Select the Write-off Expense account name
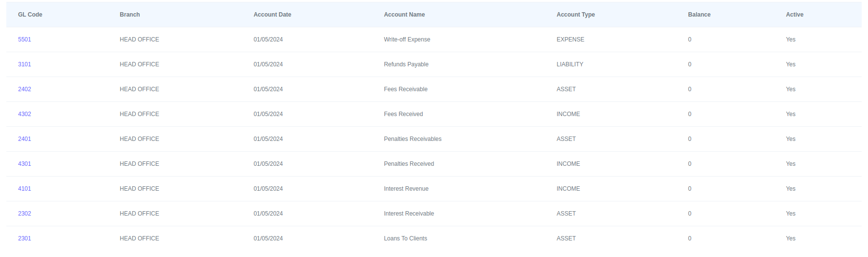The image size is (868, 257). [407, 40]
